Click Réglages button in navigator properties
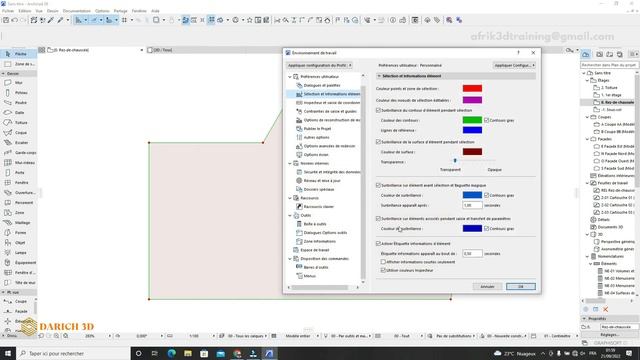The width and height of the screenshot is (640, 360). pos(609,335)
